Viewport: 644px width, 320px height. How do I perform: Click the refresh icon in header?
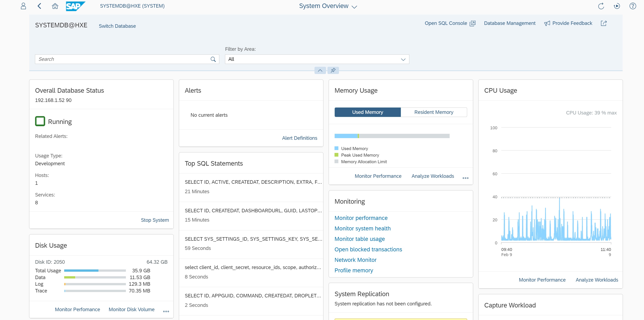coord(601,6)
